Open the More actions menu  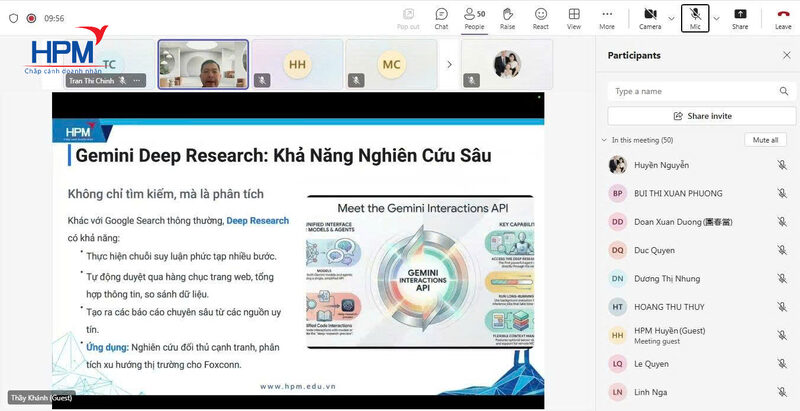(607, 17)
